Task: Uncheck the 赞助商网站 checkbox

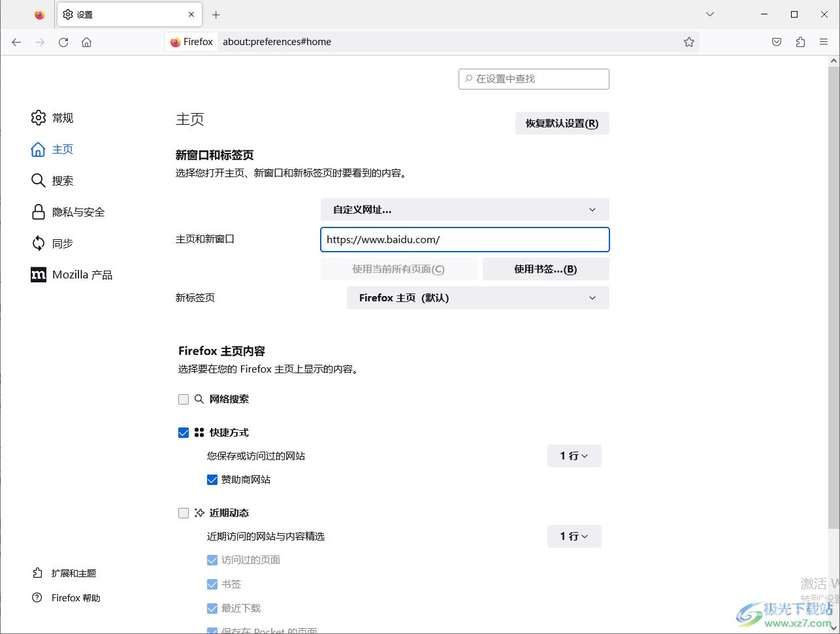Action: click(x=212, y=480)
